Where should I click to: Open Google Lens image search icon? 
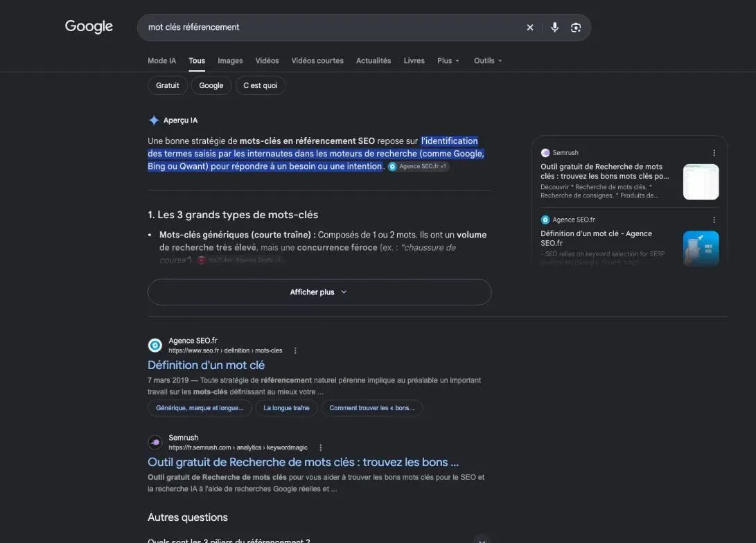(576, 28)
